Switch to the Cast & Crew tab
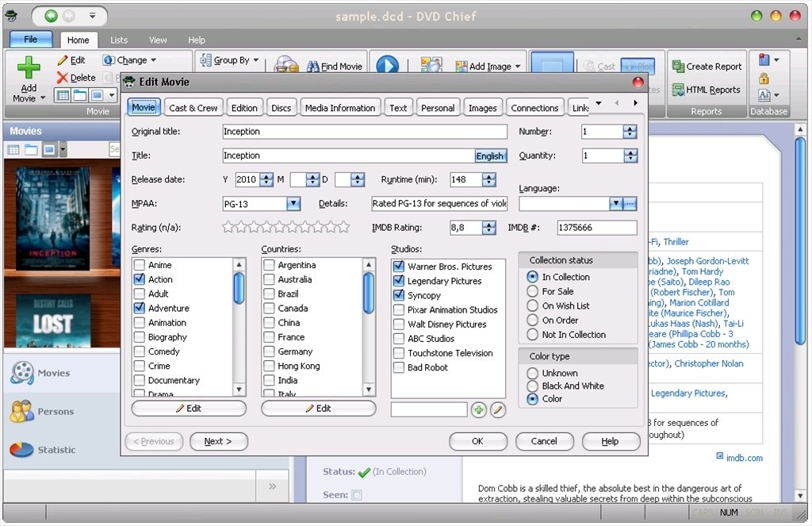 point(193,108)
